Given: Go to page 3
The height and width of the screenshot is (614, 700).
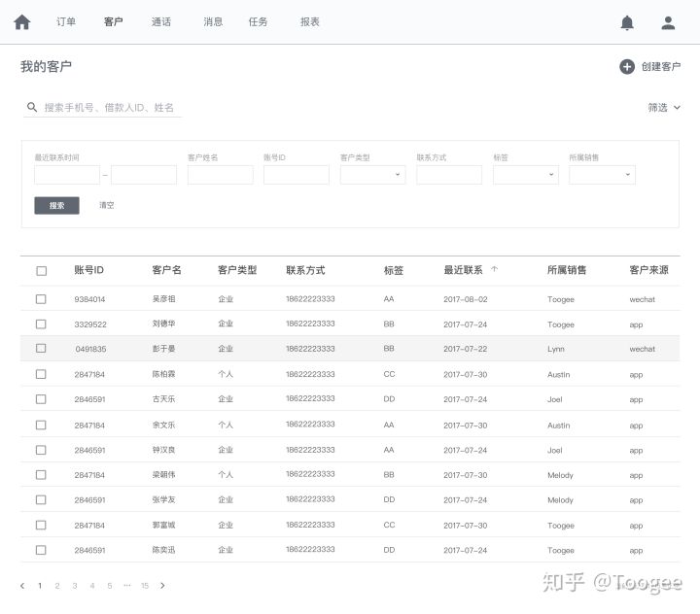Looking at the screenshot, I should 75,586.
